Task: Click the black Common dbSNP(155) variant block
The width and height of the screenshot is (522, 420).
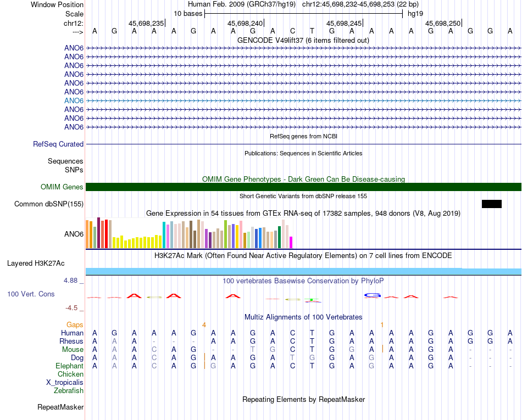Action: pyautogui.click(x=491, y=204)
